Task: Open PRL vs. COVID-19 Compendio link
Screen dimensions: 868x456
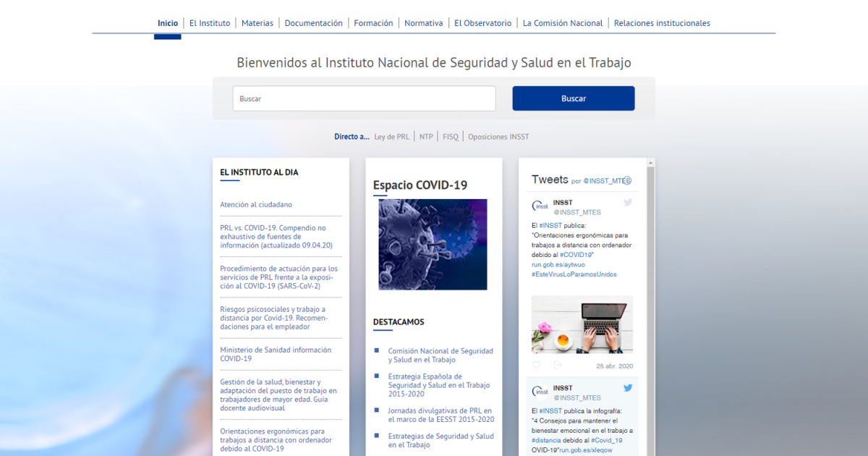Action: [276, 237]
